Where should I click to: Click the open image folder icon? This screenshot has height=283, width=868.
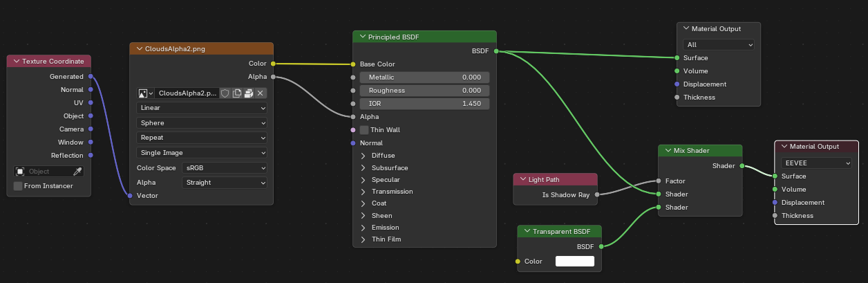click(249, 93)
